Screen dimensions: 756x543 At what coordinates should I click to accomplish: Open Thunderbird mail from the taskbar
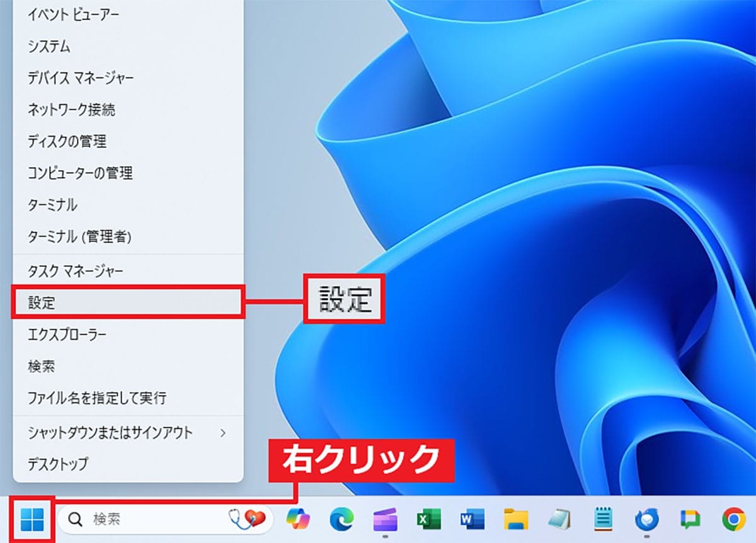pyautogui.click(x=646, y=519)
